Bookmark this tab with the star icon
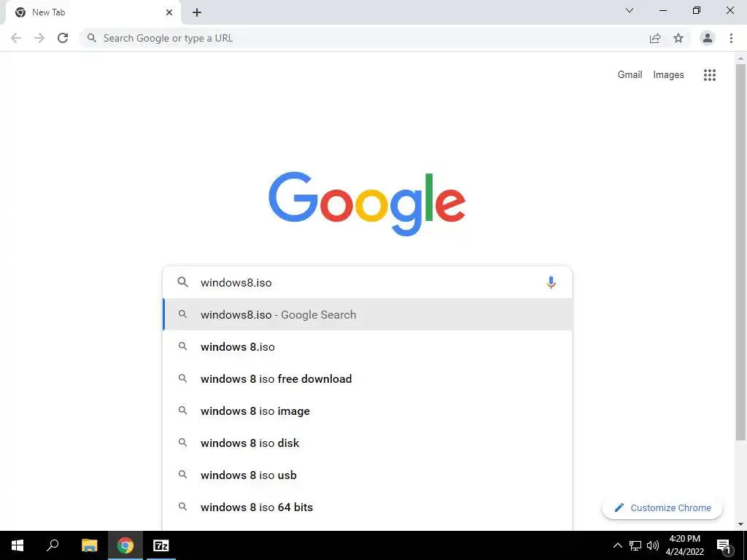Screen dimensions: 747x560 678,38
